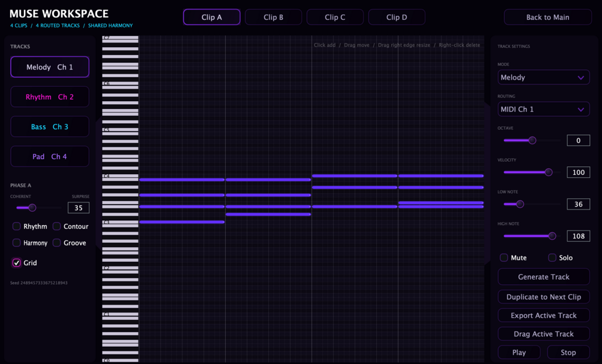Switch to Clip B tab

tap(273, 17)
